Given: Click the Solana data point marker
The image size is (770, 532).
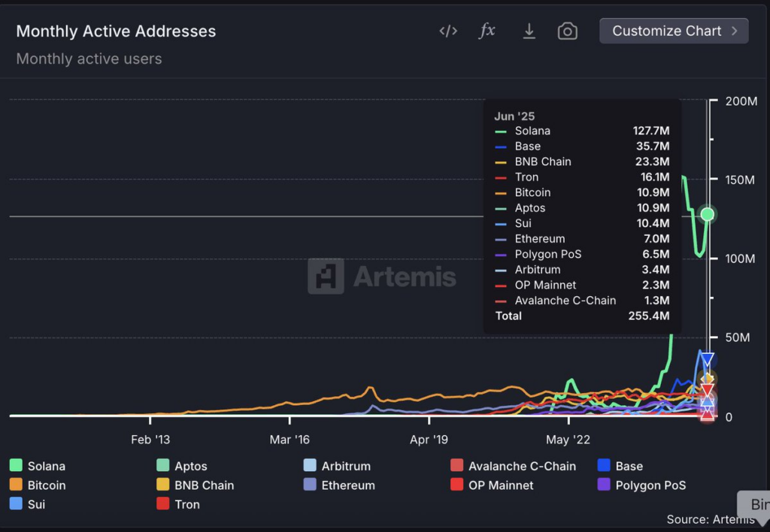Looking at the screenshot, I should pos(707,214).
